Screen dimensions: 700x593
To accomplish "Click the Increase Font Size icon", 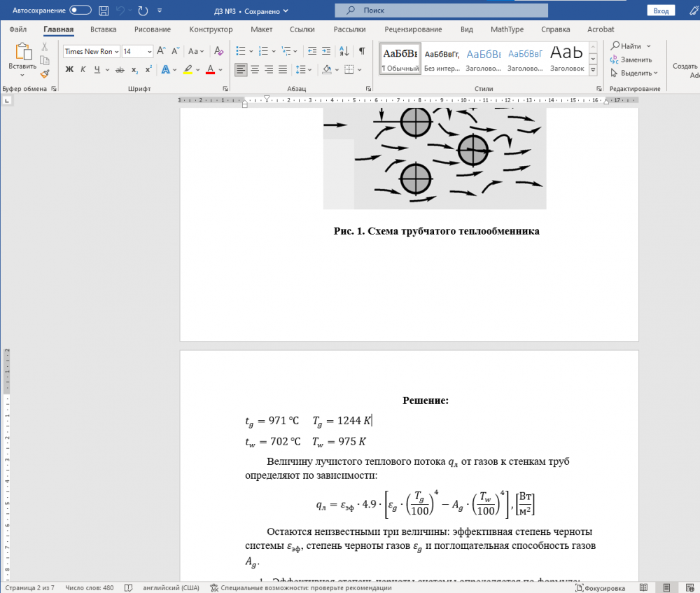I will pos(161,51).
